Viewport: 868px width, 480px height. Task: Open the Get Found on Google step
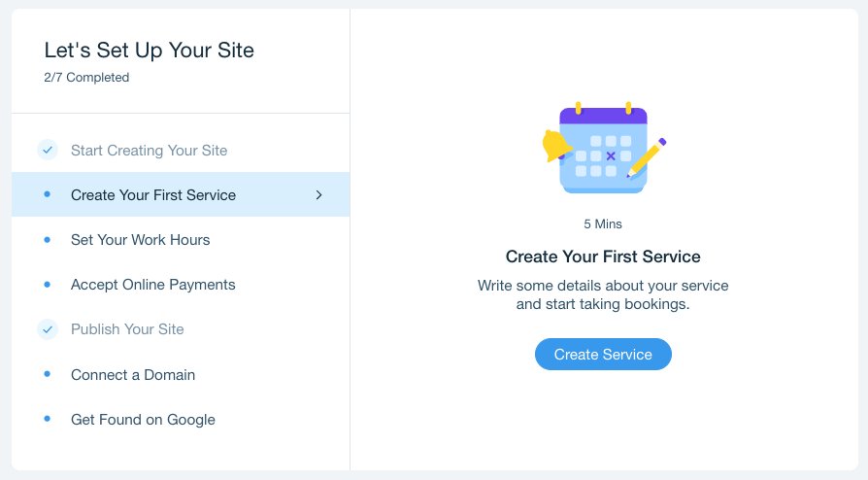pos(181,420)
